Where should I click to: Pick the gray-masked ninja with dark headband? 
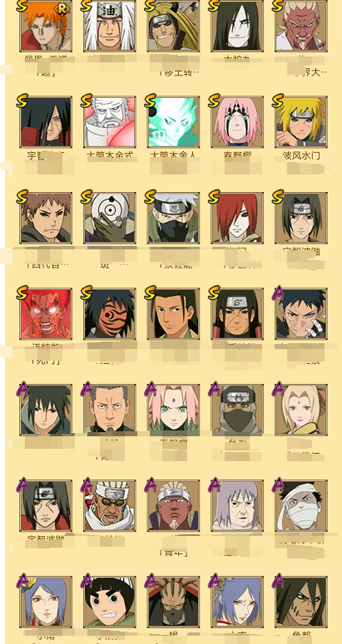(237, 410)
